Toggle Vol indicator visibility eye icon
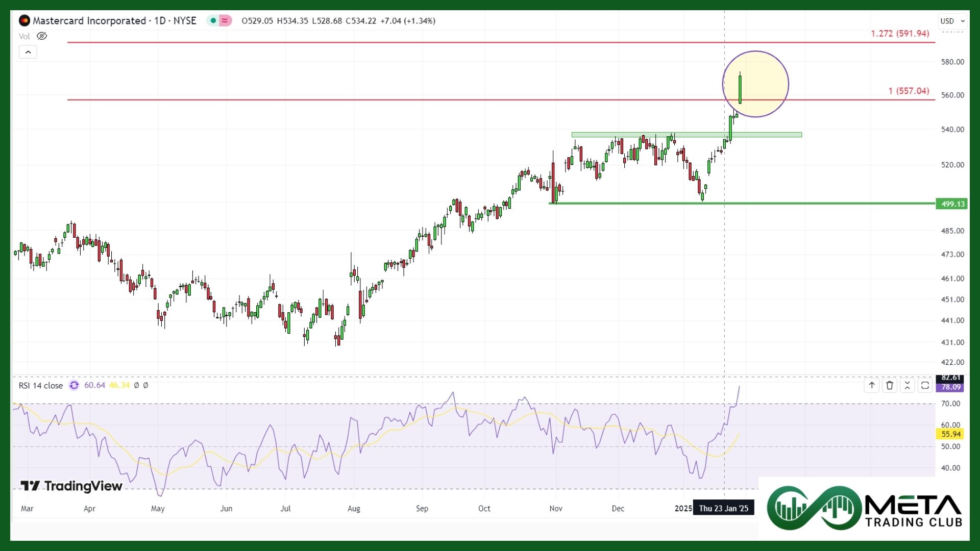 (x=42, y=36)
